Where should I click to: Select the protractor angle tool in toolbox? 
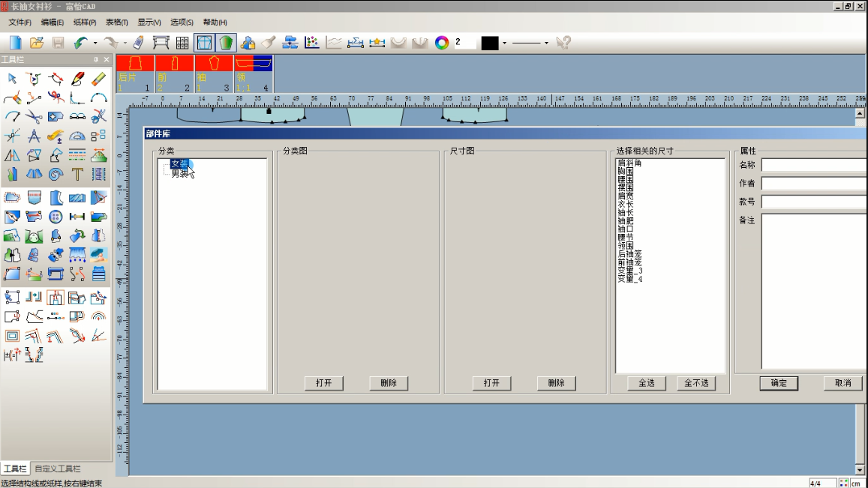[77, 136]
